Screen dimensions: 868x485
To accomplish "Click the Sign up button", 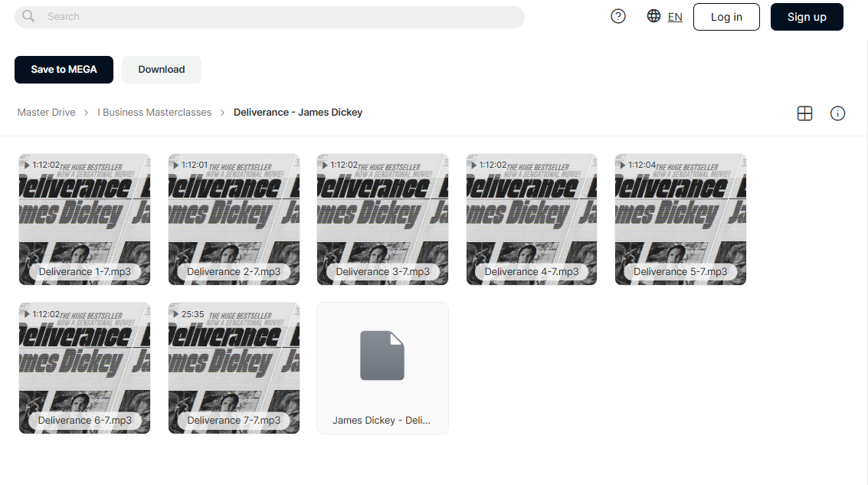I will click(x=807, y=17).
